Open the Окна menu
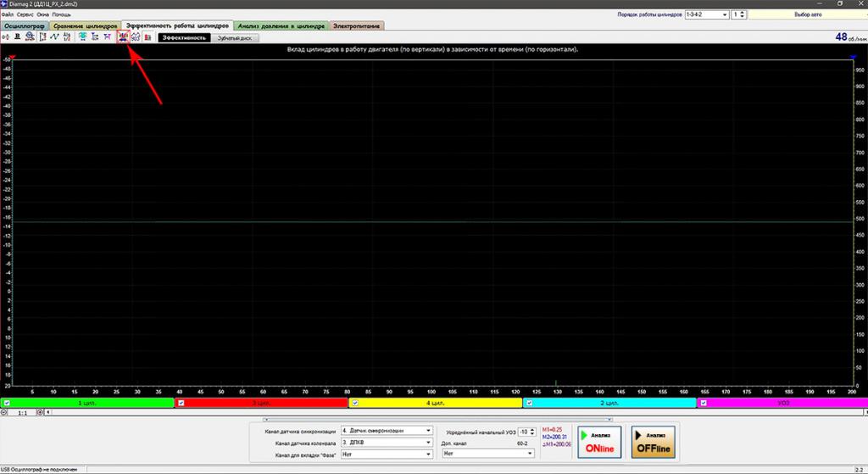This screenshot has height=474, width=868. coord(42,14)
